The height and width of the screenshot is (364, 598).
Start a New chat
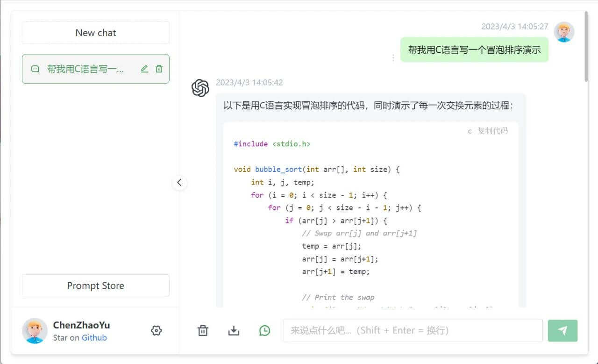(95, 33)
